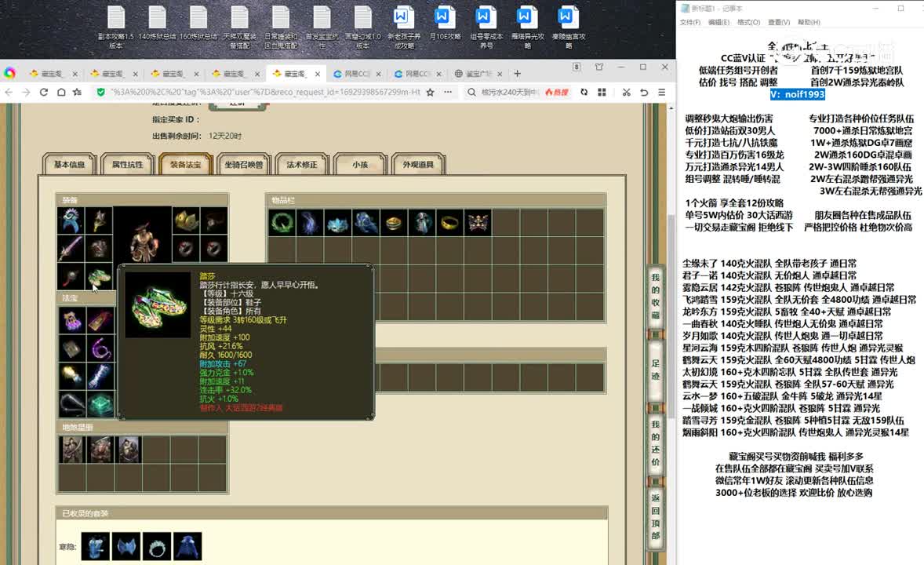Image resolution: width=924 pixels, height=565 pixels.
Task: Open the 160炼狱总结 desktop file
Action: click(x=198, y=23)
